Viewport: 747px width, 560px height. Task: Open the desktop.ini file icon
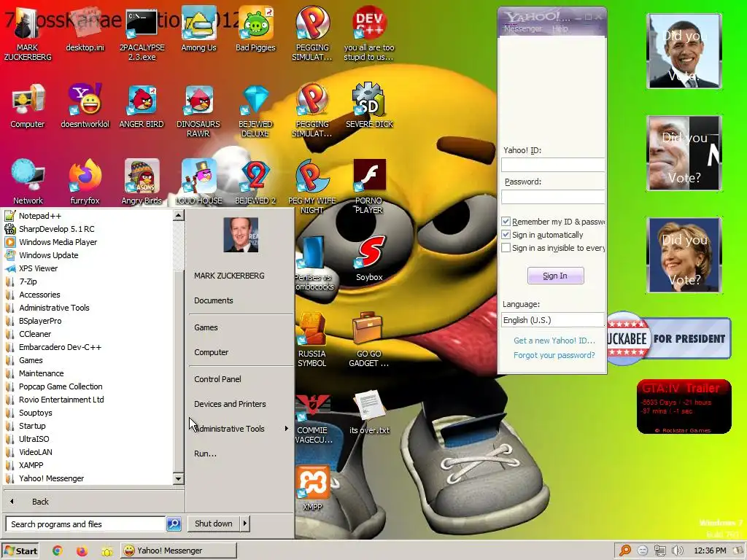85,29
